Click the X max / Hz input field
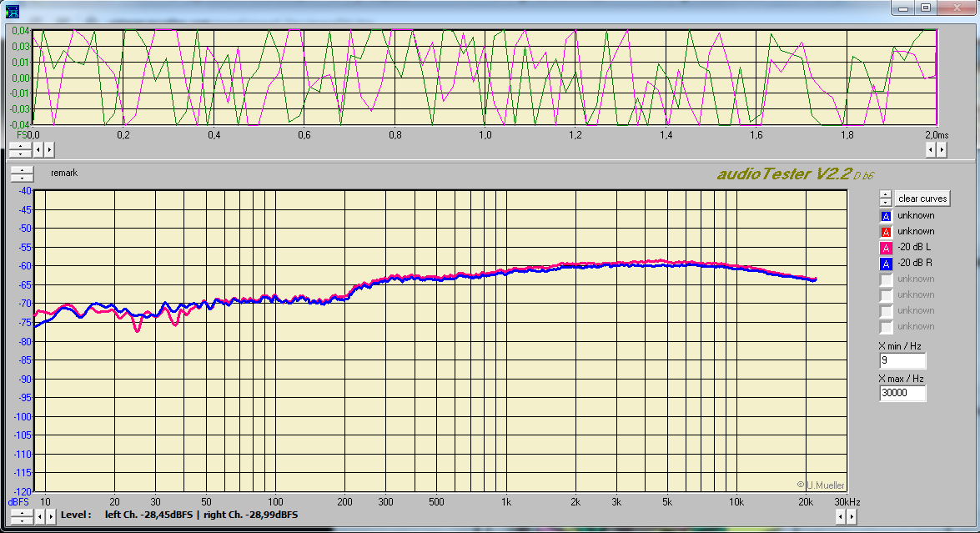The height and width of the screenshot is (533, 980). (x=902, y=394)
